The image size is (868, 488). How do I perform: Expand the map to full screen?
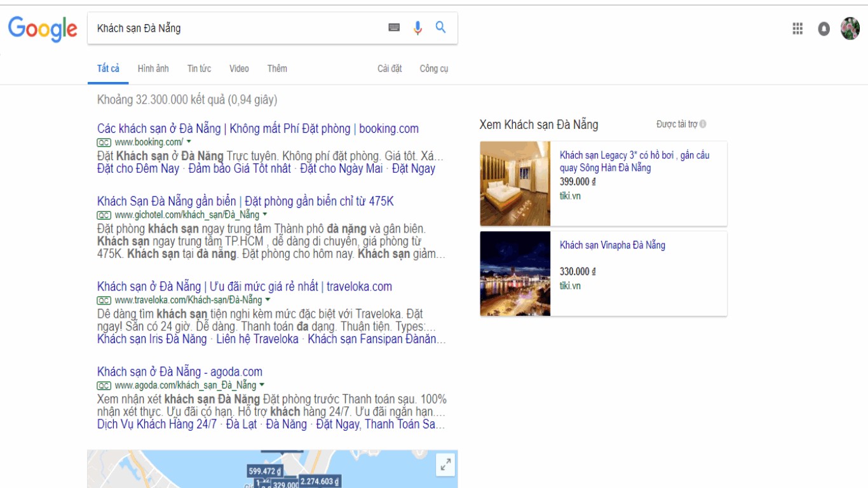click(x=446, y=465)
